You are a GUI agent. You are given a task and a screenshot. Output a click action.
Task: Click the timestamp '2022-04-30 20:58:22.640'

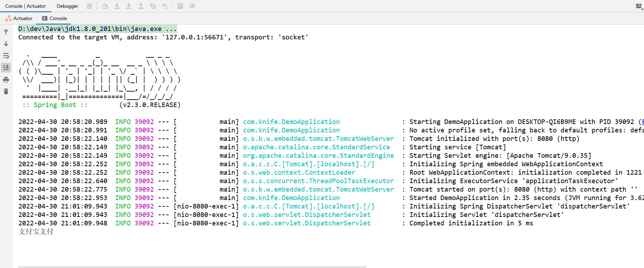coord(63,181)
